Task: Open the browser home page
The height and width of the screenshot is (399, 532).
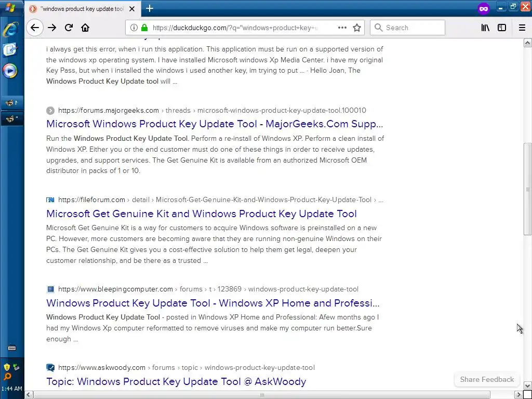Action: 85,28
